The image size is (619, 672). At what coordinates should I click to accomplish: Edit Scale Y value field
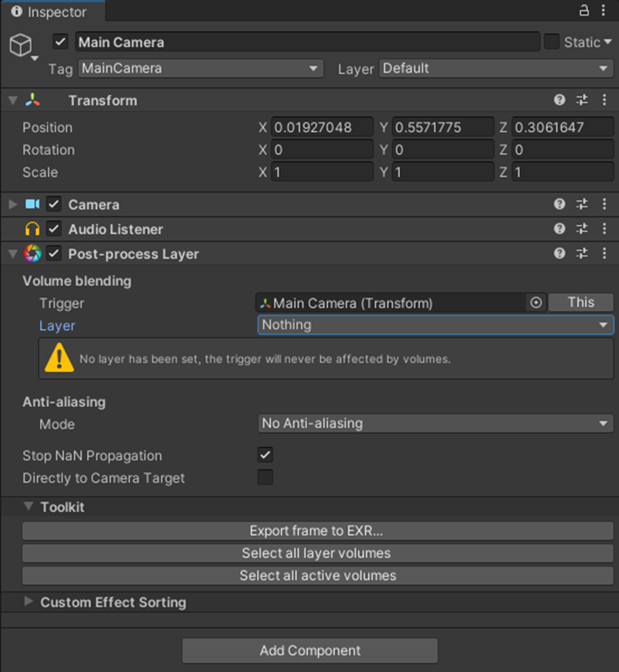[442, 172]
